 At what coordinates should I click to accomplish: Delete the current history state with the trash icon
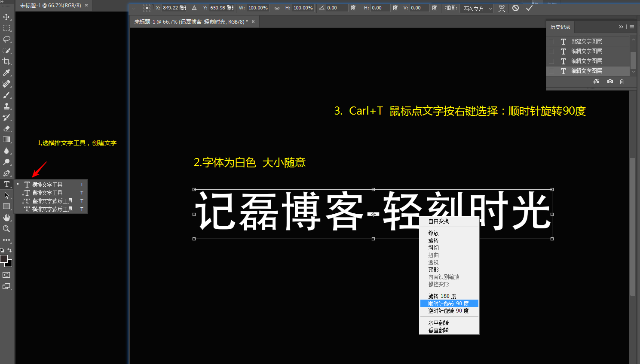tap(622, 82)
